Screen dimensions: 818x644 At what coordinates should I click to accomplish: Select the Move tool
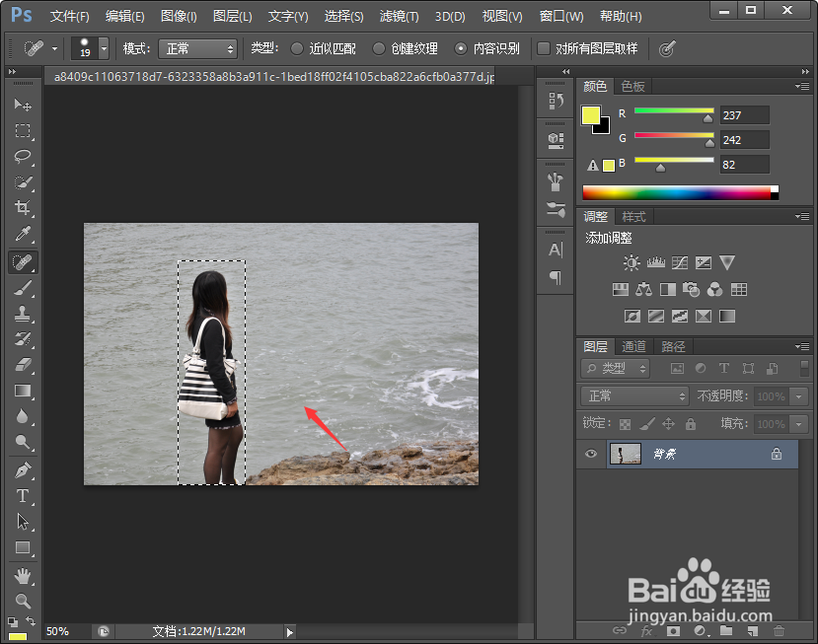[23, 105]
